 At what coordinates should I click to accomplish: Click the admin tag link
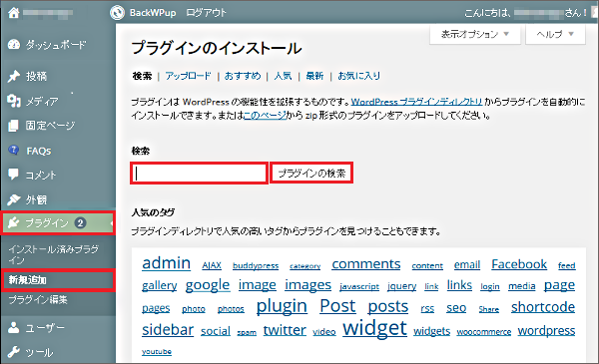(x=166, y=263)
